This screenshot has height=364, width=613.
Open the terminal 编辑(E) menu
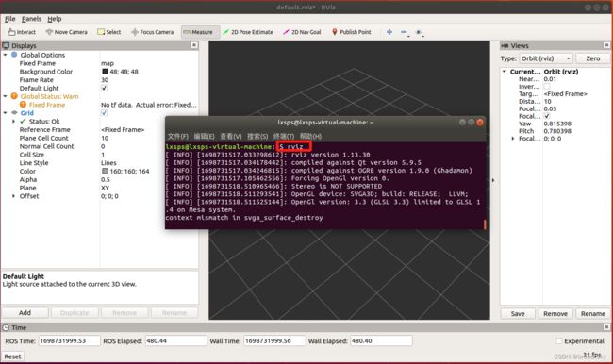tap(204, 136)
